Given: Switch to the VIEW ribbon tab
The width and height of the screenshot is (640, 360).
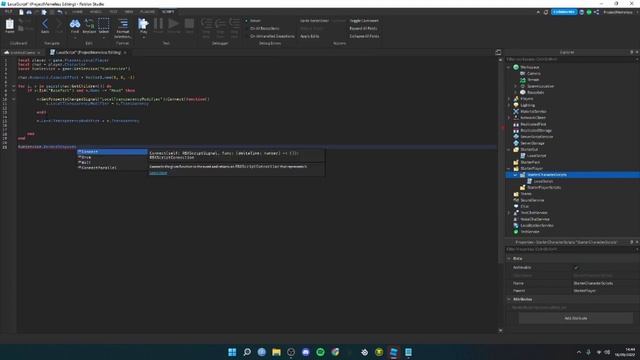Looking at the screenshot, I should [x=129, y=12].
